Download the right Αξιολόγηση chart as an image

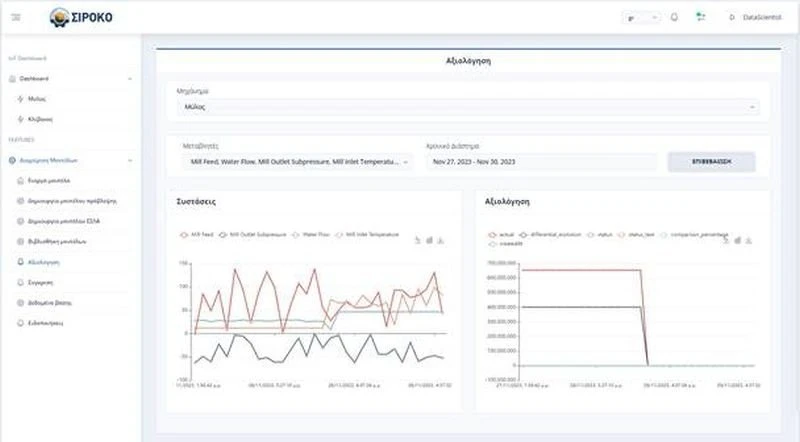tap(749, 241)
